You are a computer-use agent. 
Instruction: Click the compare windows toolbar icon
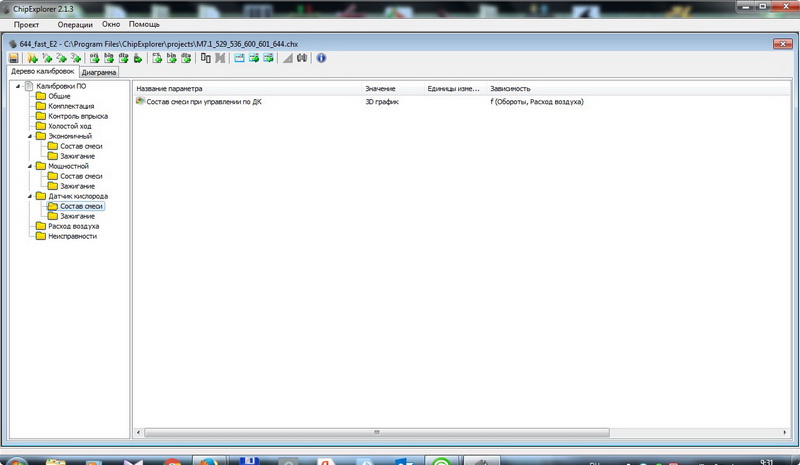[205, 58]
